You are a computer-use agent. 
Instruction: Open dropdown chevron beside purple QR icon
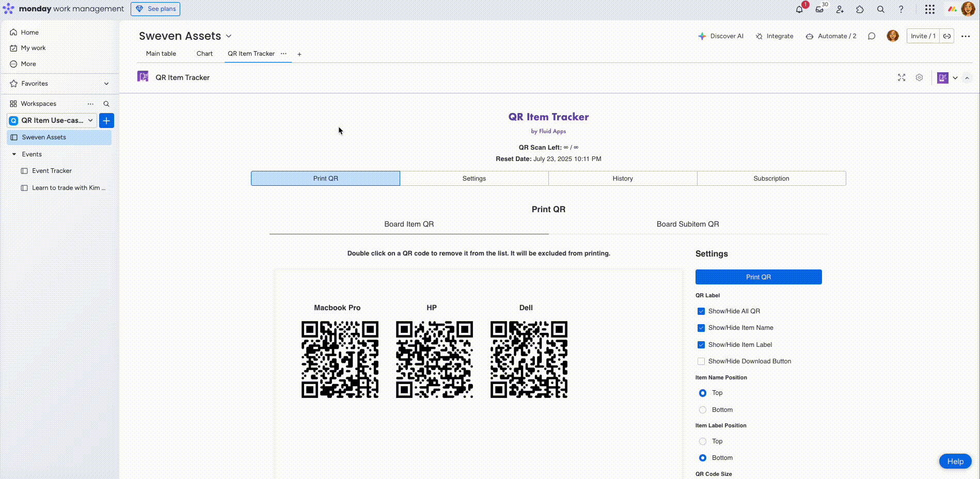[x=955, y=78]
